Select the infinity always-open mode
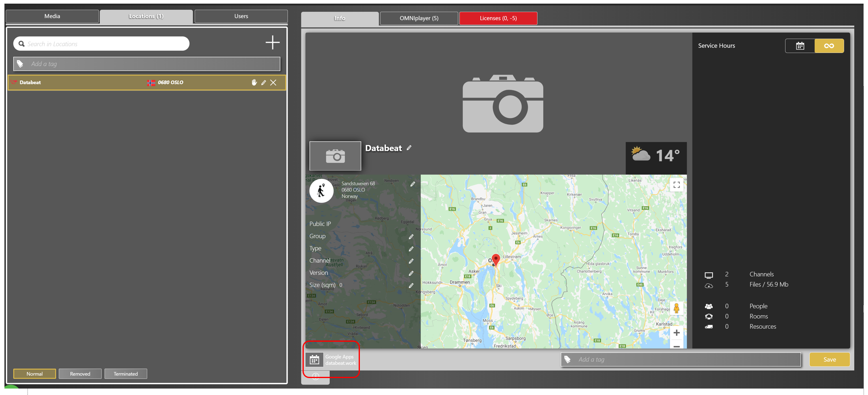The width and height of the screenshot is (868, 395). (829, 46)
